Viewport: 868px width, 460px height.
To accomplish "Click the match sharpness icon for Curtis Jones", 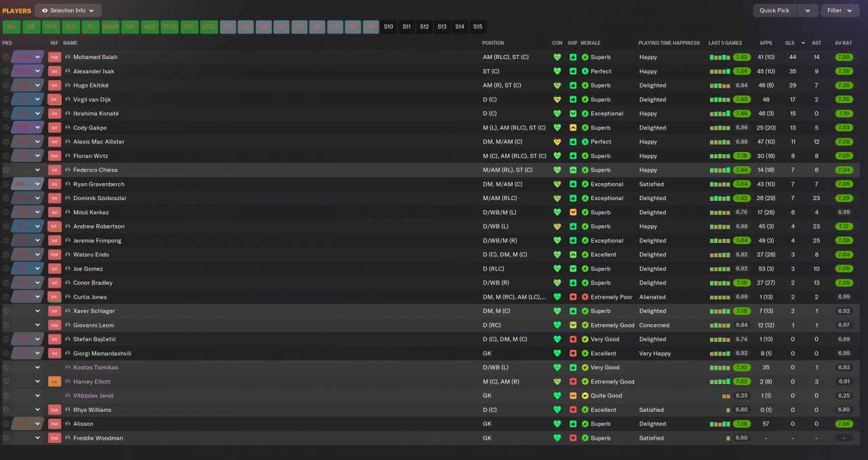I will [573, 297].
